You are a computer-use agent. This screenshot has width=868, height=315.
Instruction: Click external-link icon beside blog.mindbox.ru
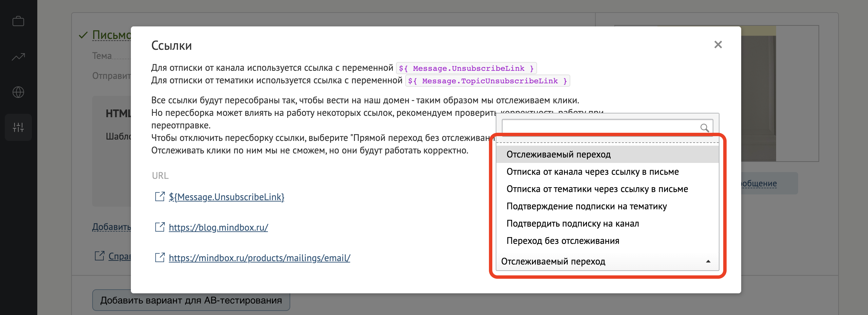[160, 227]
